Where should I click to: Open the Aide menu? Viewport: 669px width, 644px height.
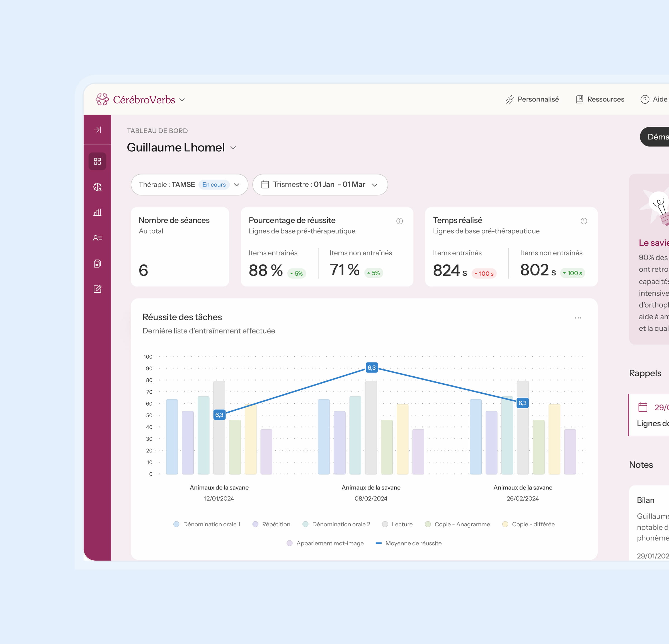(x=654, y=99)
